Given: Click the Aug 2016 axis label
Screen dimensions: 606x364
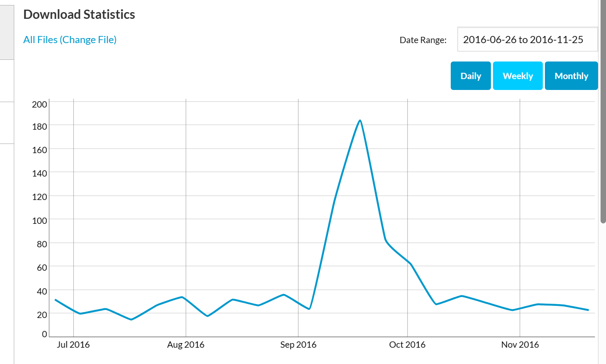Looking at the screenshot, I should 186,345.
